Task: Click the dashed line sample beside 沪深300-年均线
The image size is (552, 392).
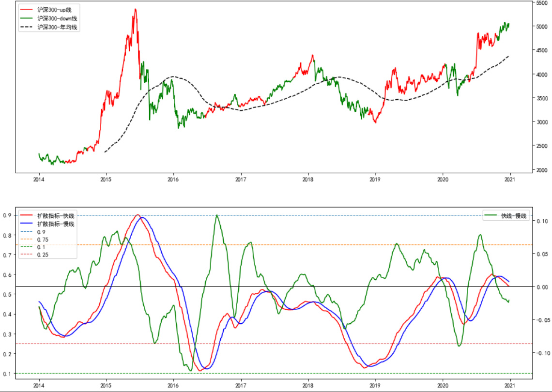Action: tap(27, 27)
